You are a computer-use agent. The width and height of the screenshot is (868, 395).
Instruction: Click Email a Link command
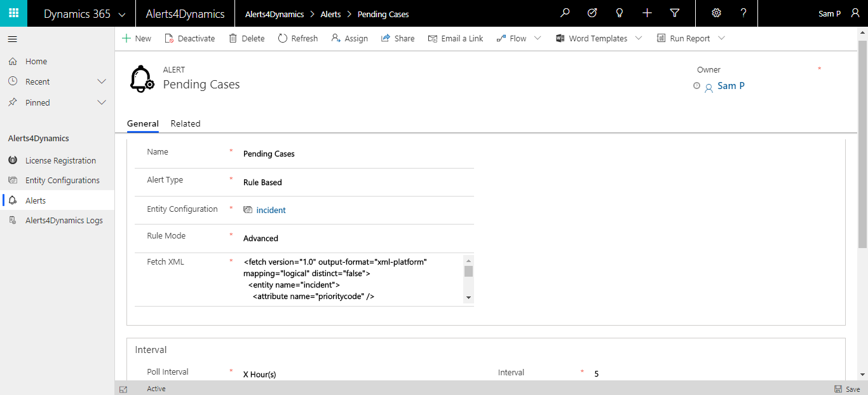click(456, 38)
